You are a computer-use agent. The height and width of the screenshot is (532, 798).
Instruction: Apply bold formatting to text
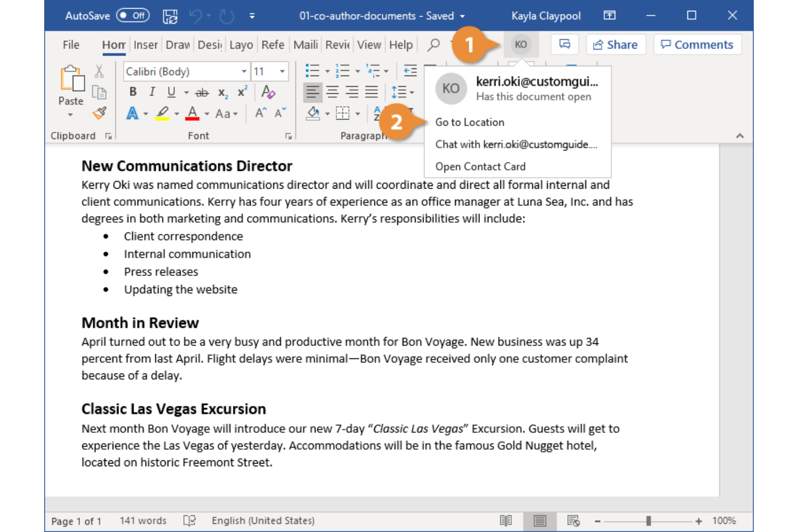coord(133,92)
